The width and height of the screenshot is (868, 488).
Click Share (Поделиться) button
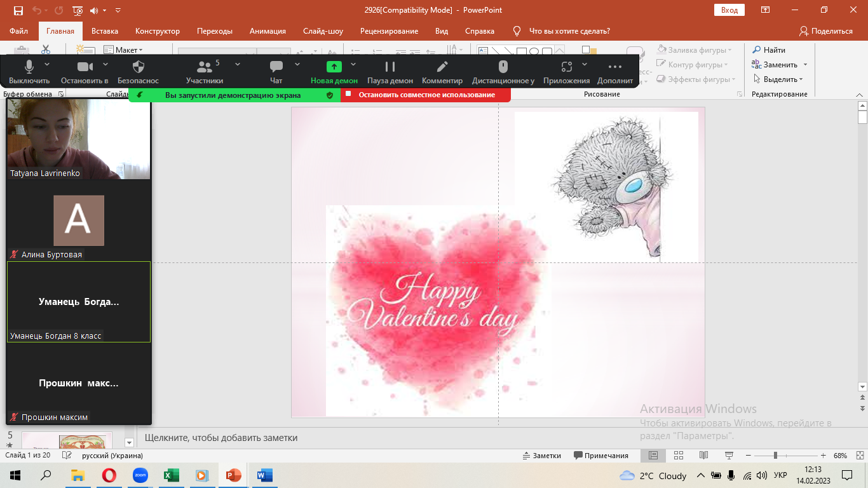826,30
